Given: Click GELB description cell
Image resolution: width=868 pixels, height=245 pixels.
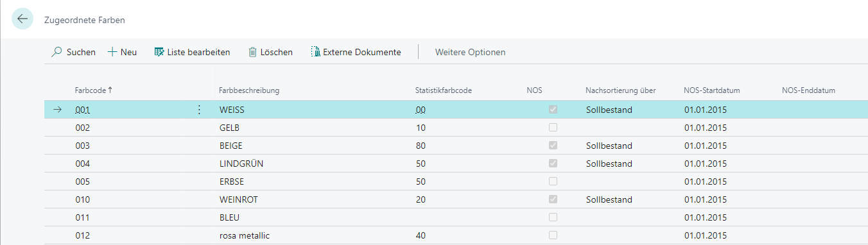Looking at the screenshot, I should coord(229,128).
